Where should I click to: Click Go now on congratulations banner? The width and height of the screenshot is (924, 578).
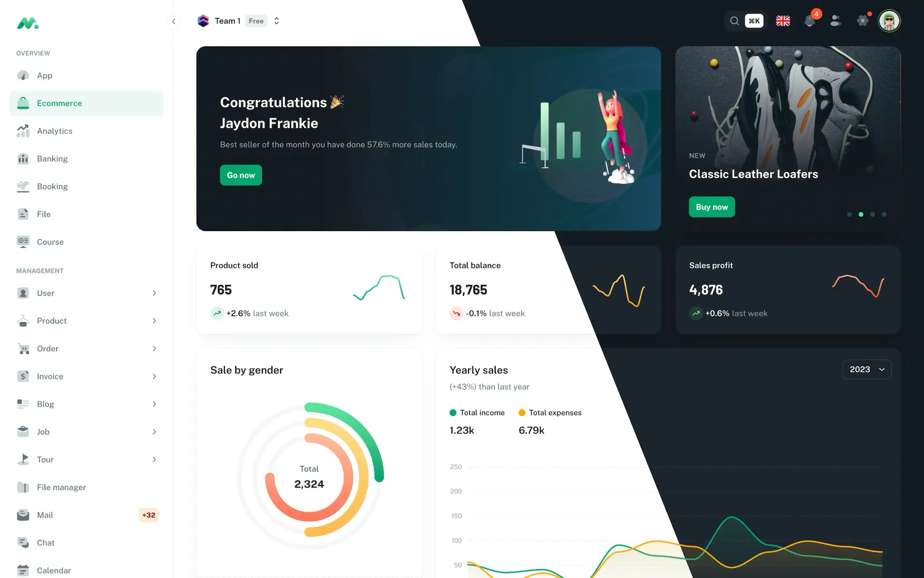pyautogui.click(x=241, y=174)
